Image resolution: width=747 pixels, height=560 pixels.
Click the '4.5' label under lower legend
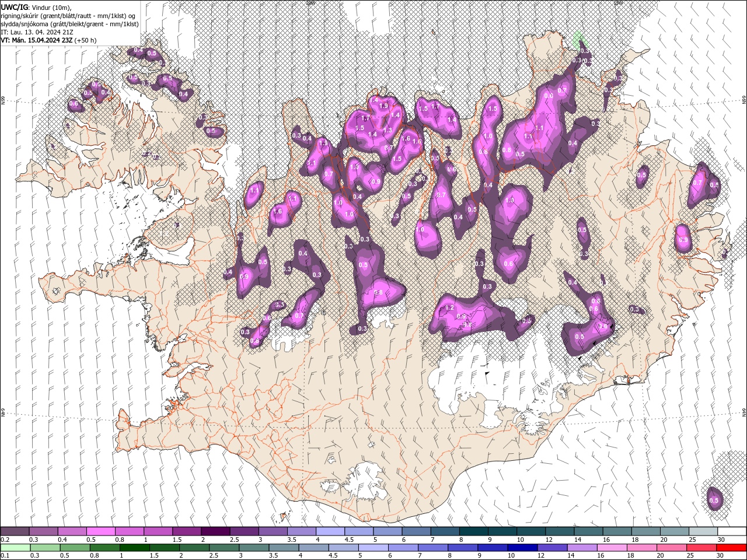click(x=333, y=555)
